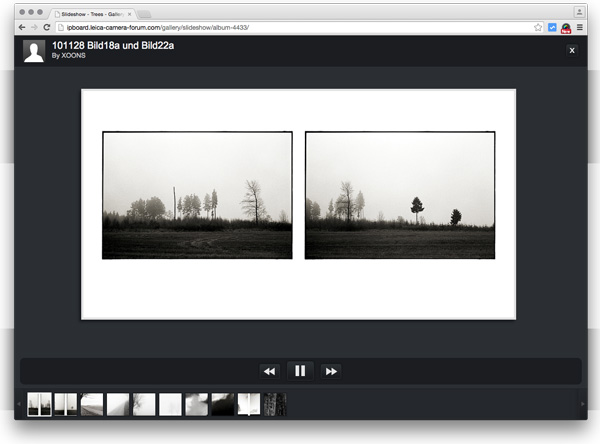The width and height of the screenshot is (600, 444).
Task: Click the browser forward arrow
Action: pos(34,27)
